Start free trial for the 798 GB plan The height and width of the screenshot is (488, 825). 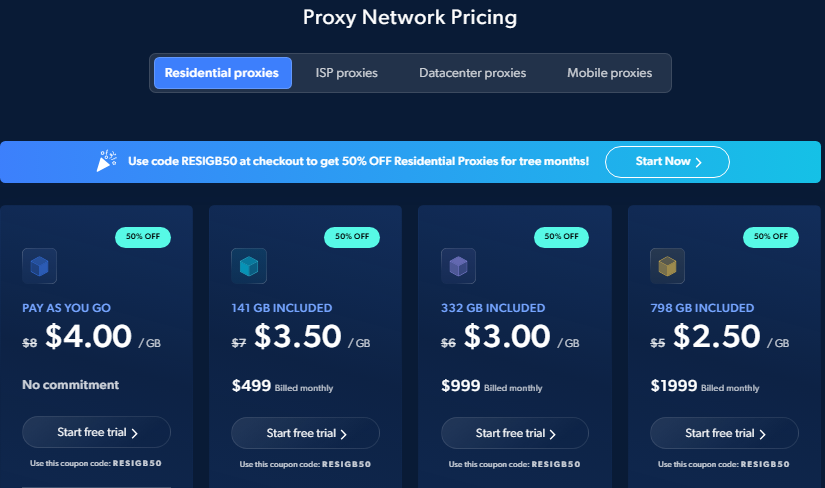coord(724,433)
